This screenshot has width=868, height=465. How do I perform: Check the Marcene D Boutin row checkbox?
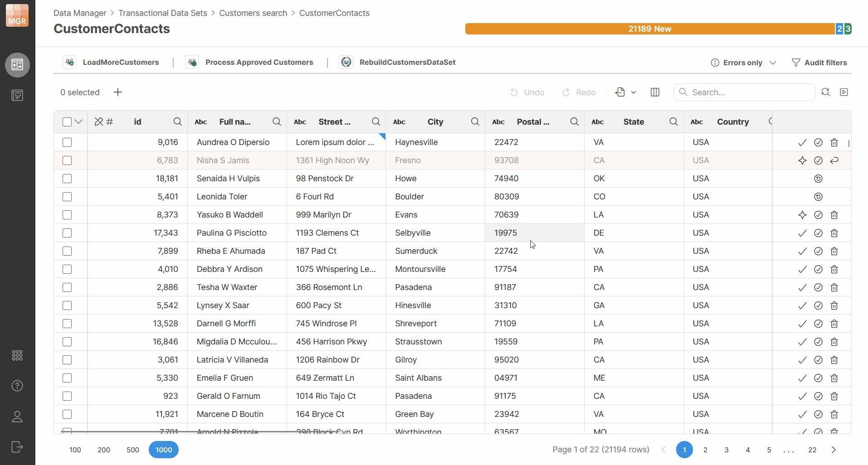tap(67, 414)
